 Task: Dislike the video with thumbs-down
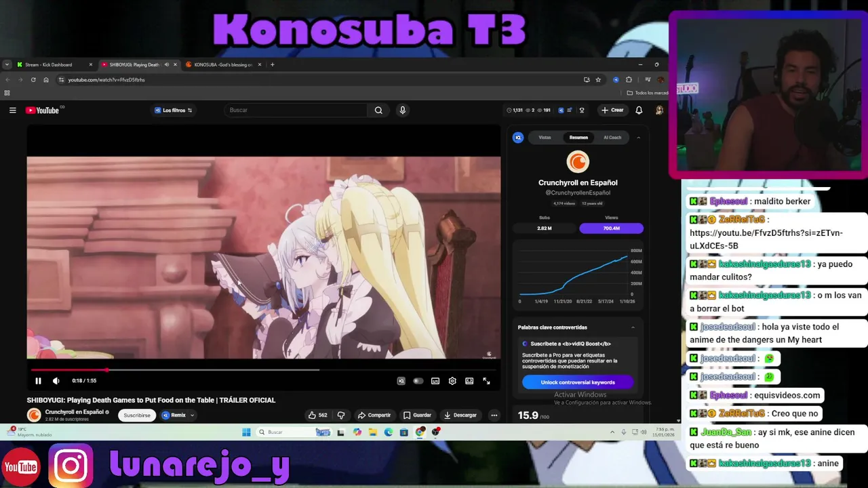(x=341, y=415)
